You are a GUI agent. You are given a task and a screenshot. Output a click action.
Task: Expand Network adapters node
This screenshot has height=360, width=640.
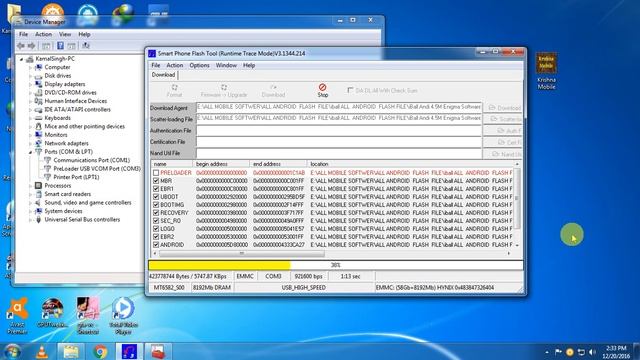click(x=30, y=143)
